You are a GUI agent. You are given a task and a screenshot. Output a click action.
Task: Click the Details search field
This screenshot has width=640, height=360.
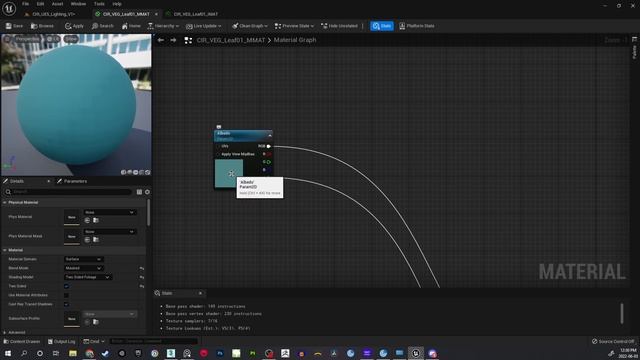(68, 191)
